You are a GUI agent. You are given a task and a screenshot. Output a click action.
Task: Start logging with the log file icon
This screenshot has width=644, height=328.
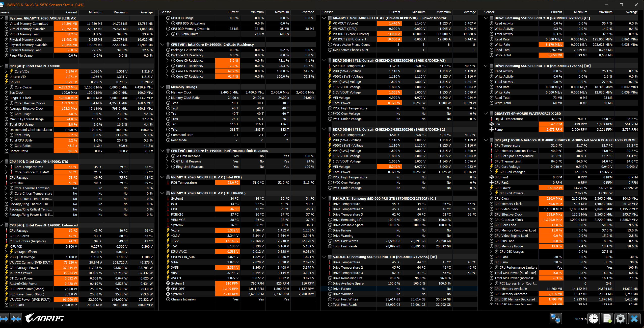click(607, 319)
